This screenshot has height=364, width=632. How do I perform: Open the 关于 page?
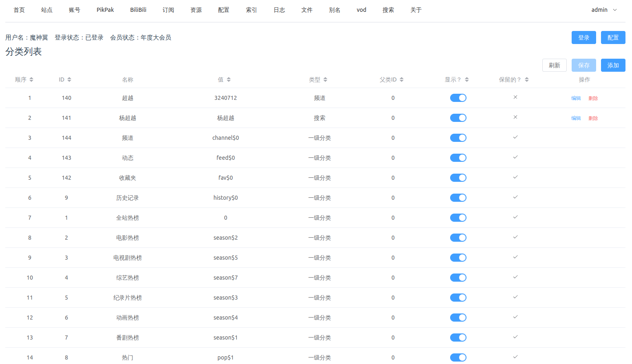[x=416, y=10]
